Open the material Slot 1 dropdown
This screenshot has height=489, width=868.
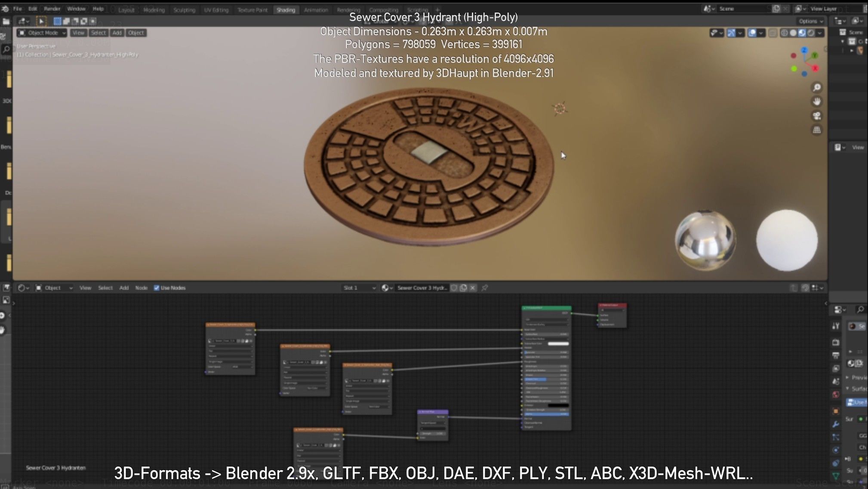point(360,288)
